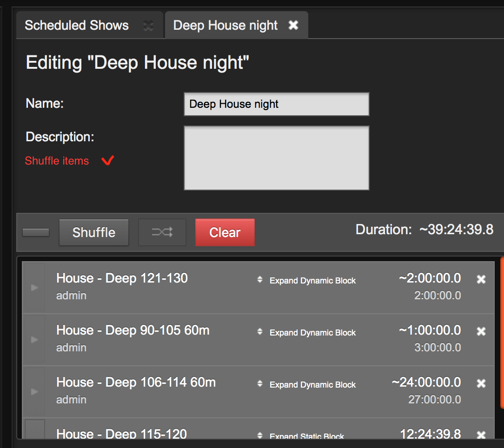The width and height of the screenshot is (504, 448).
Task: Remove House - Deep 106-114 60m from playlist
Action: tap(481, 383)
